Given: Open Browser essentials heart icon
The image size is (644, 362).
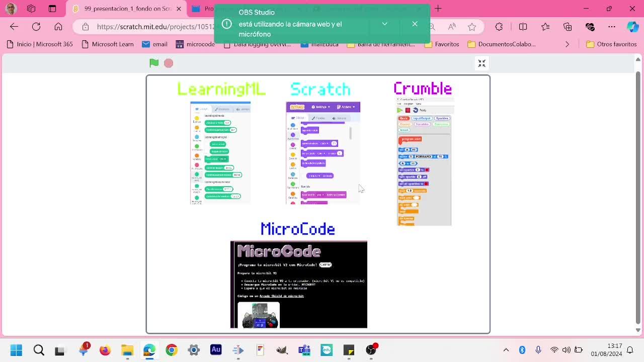Looking at the screenshot, I should (590, 27).
